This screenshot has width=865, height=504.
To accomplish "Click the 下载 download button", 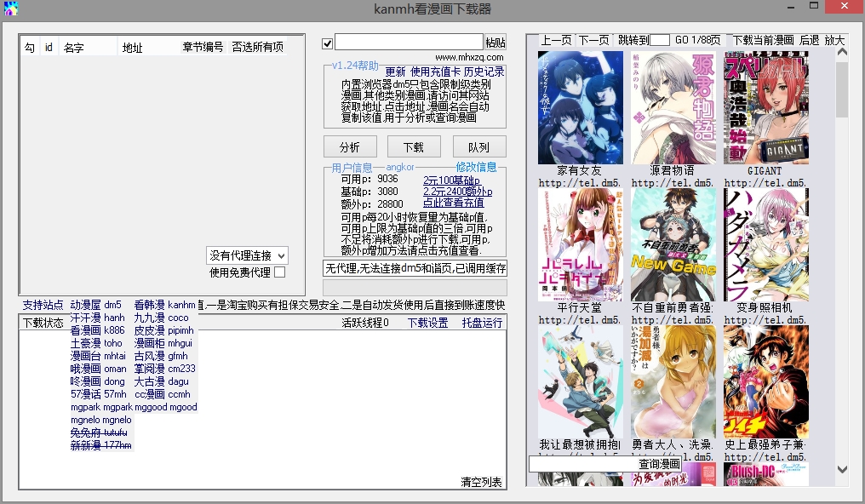I will [414, 147].
